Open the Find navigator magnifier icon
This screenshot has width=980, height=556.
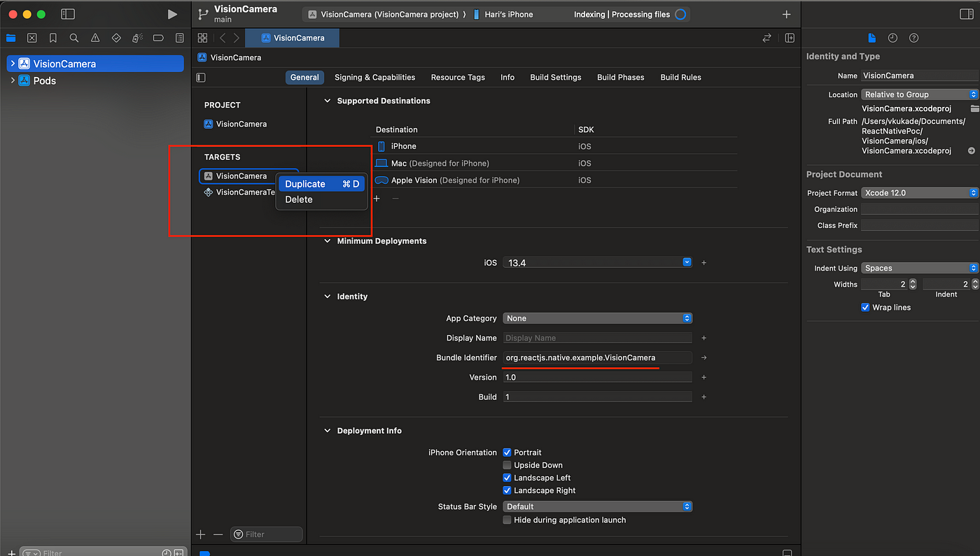(74, 38)
